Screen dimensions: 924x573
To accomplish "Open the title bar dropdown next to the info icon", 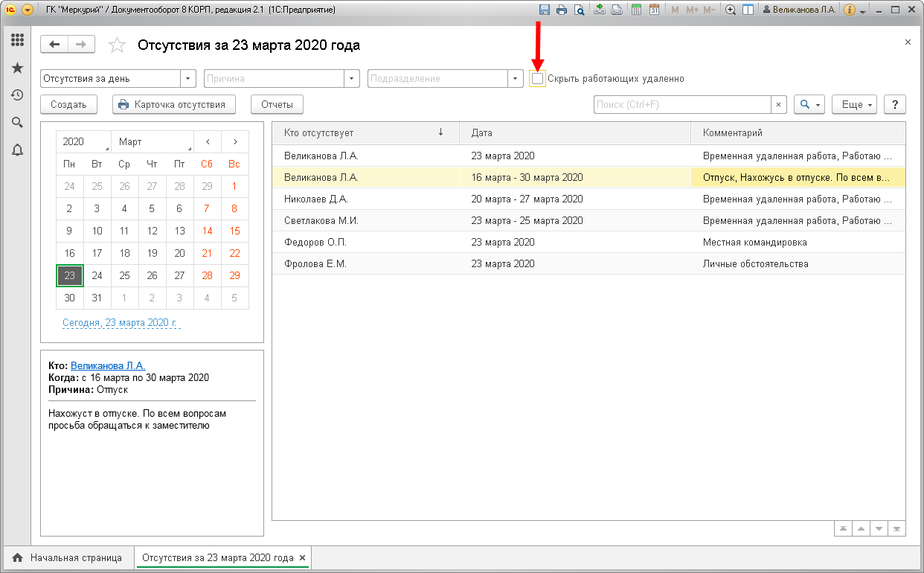I will point(863,11).
